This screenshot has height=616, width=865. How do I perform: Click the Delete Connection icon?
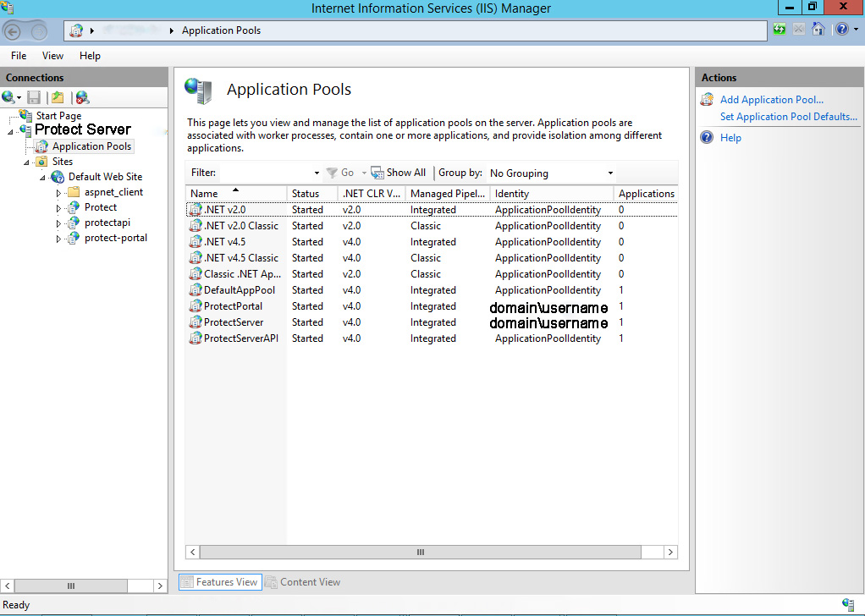(82, 97)
